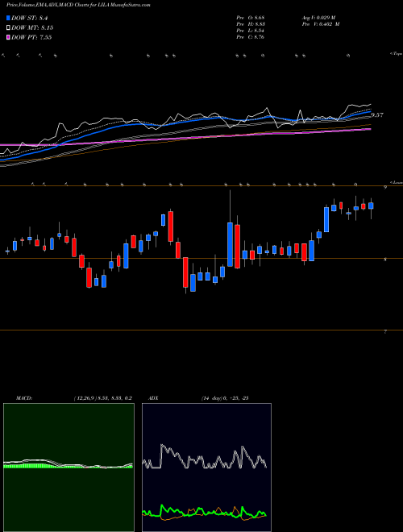Click the white DOW MT legend swatch
Screen dimensions: 403x532
click(x=8, y=27)
